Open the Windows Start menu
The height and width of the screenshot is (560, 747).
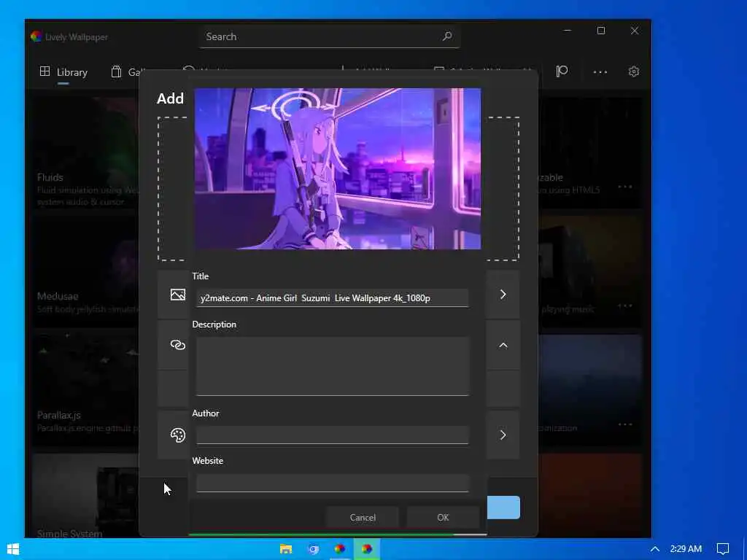[x=13, y=549]
